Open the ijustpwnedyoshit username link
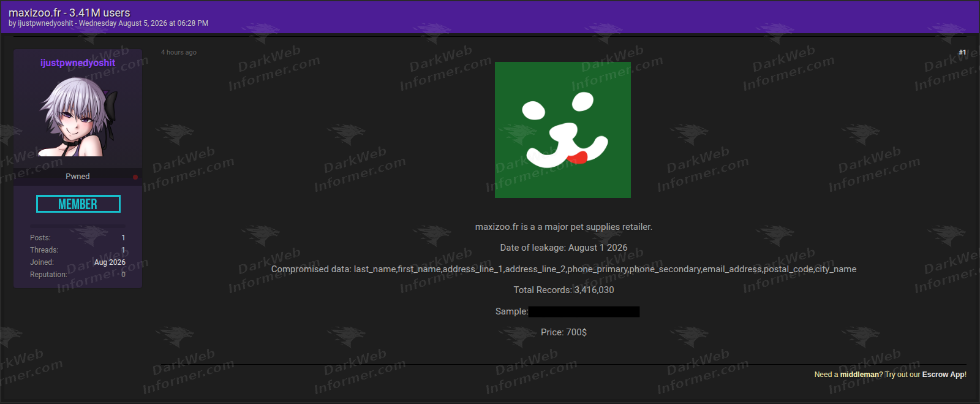Viewport: 980px width, 404px height. pos(78,63)
